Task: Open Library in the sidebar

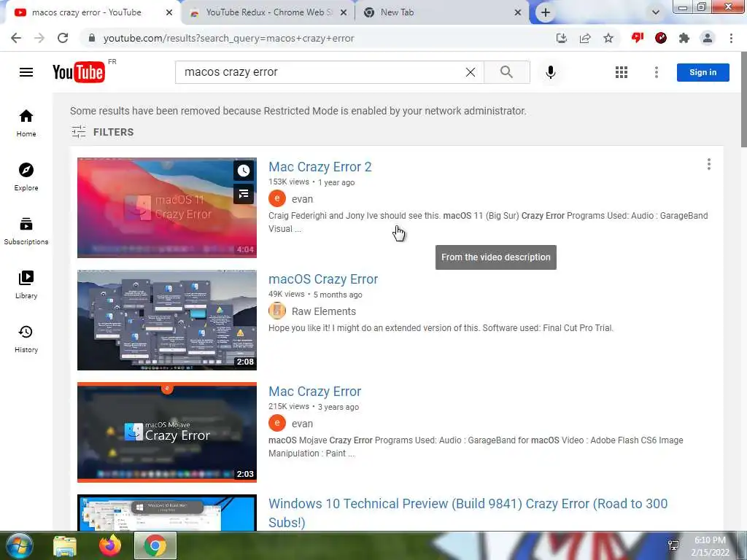Action: coord(26,284)
